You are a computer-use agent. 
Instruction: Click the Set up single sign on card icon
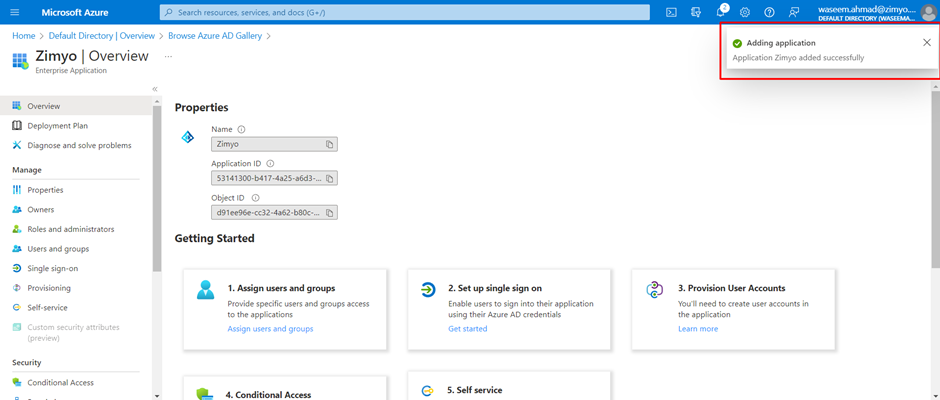click(x=428, y=290)
